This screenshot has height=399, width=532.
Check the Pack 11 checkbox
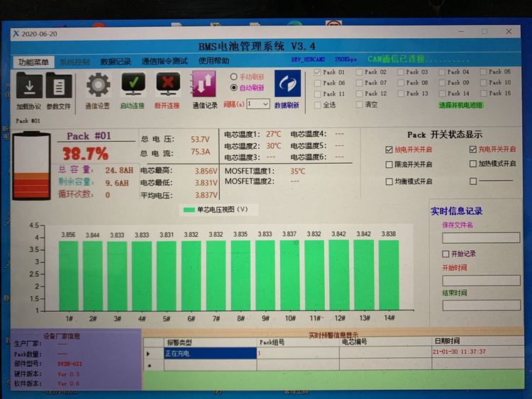click(318, 94)
